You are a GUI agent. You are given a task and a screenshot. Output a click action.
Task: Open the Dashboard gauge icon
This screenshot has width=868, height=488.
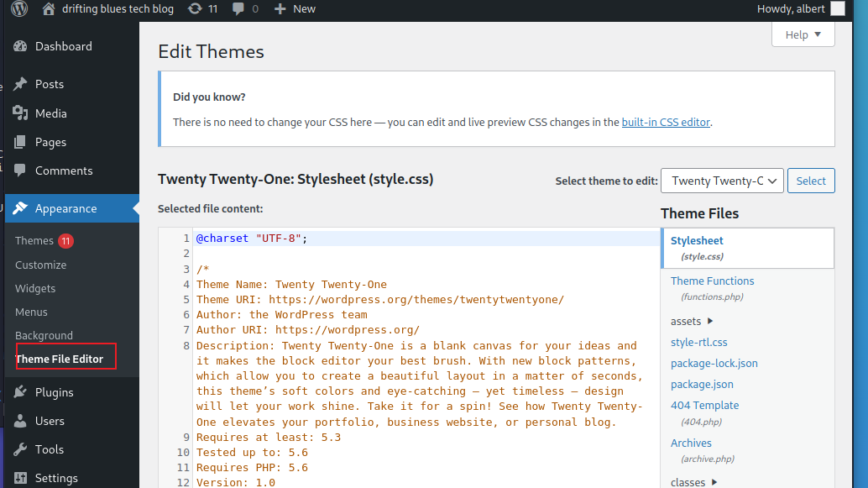pyautogui.click(x=21, y=46)
